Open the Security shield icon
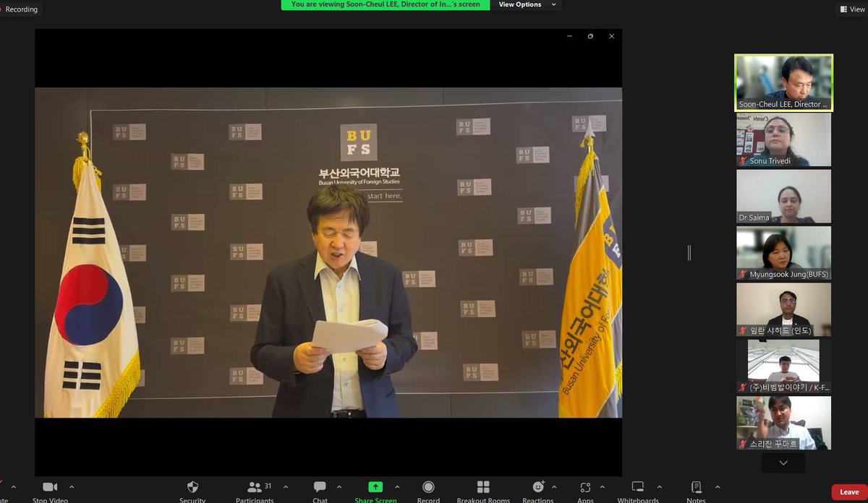868x503 pixels. 192,486
